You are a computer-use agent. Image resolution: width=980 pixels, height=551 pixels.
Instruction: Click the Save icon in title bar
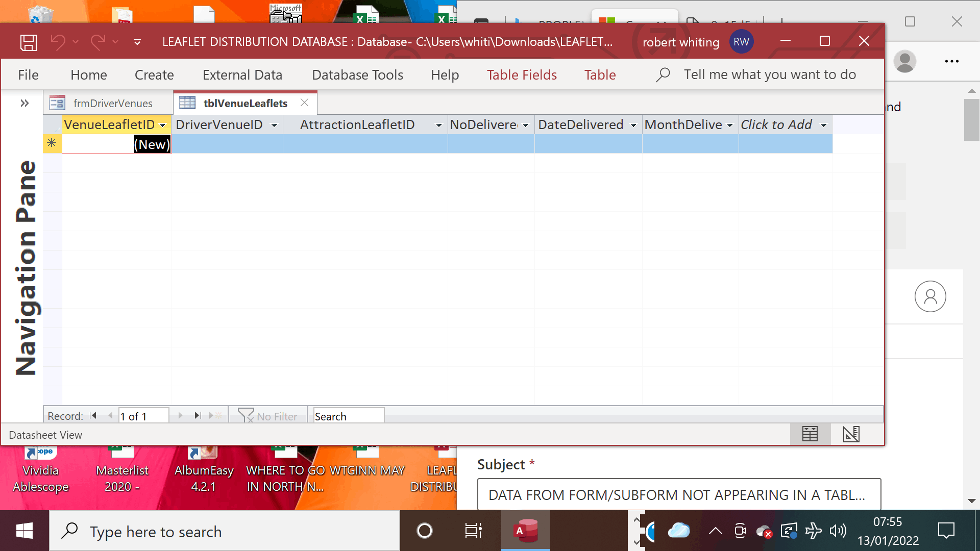click(x=29, y=42)
